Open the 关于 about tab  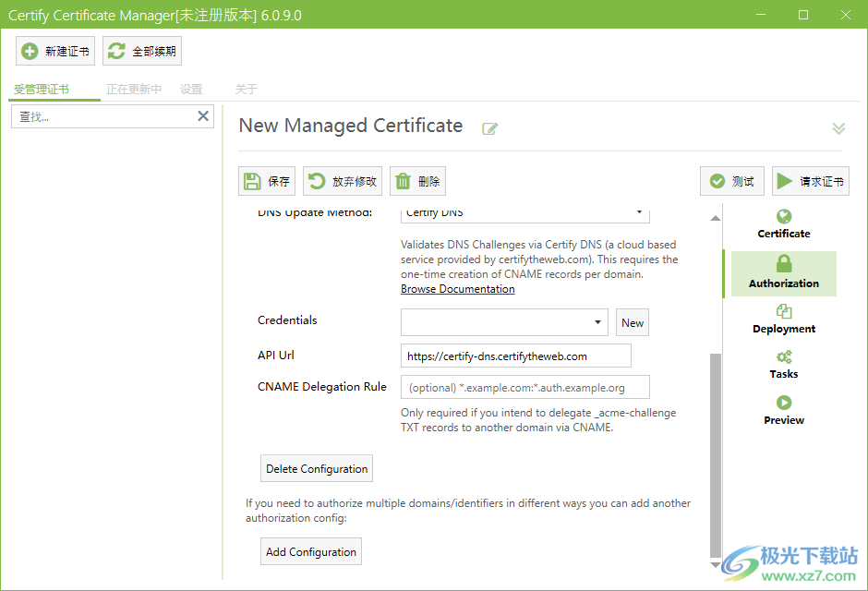click(x=247, y=89)
